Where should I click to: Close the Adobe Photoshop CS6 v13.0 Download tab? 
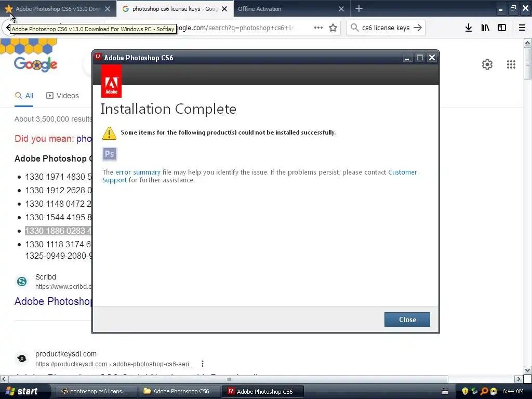(108, 9)
